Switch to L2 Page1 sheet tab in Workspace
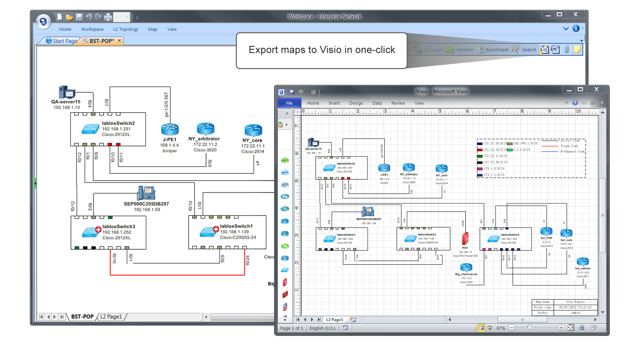This screenshot has height=348, width=644. click(x=111, y=316)
